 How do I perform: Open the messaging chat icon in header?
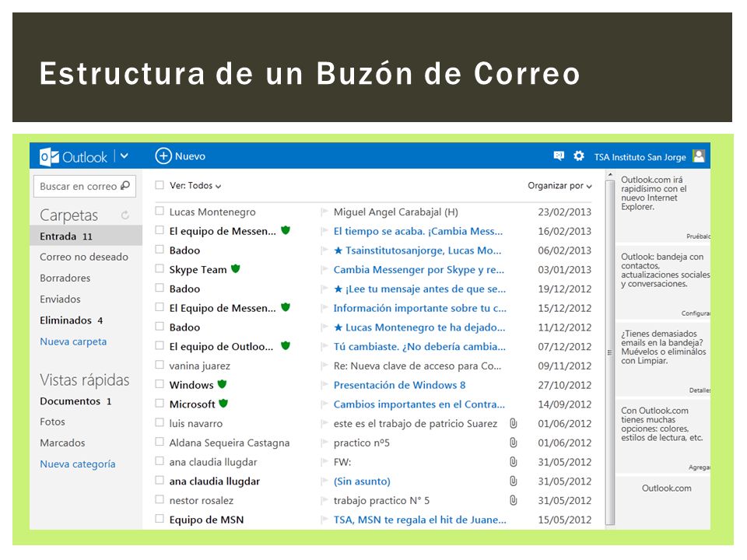pos(559,156)
